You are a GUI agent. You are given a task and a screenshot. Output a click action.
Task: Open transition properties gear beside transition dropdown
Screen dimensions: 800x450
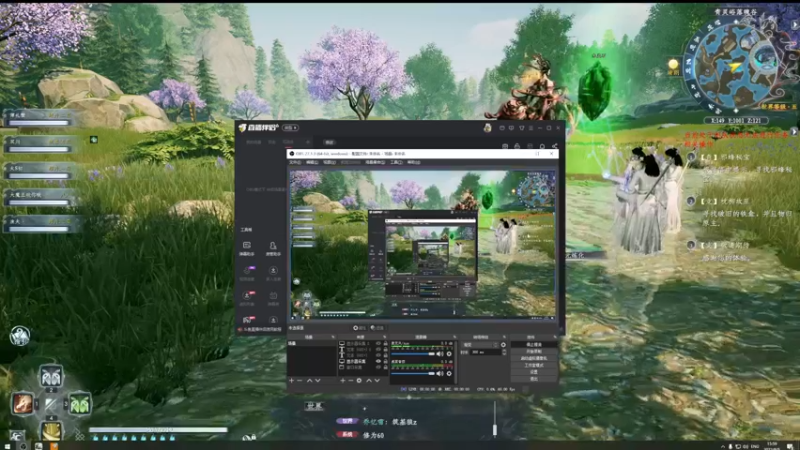(x=503, y=345)
